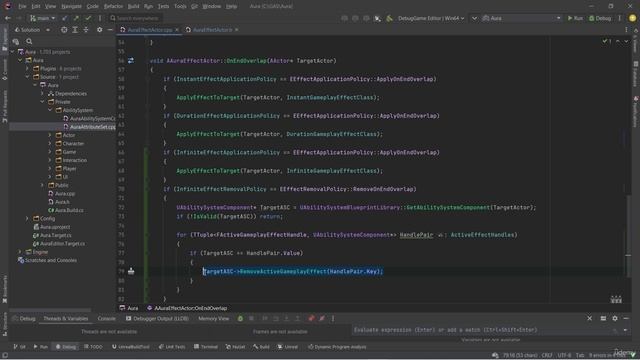The width and height of the screenshot is (640, 360).
Task: Switch to AuraEffectActor.cpp editor tab
Action: (149, 30)
